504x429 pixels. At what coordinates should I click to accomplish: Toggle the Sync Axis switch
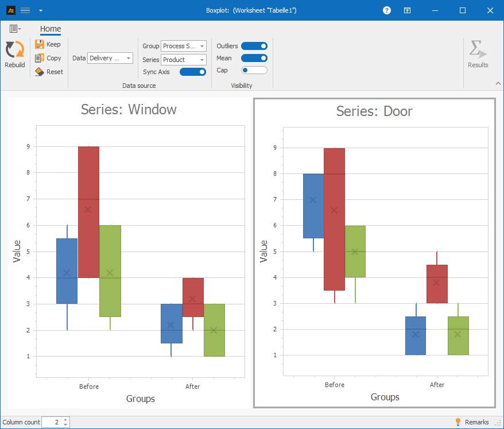click(193, 72)
